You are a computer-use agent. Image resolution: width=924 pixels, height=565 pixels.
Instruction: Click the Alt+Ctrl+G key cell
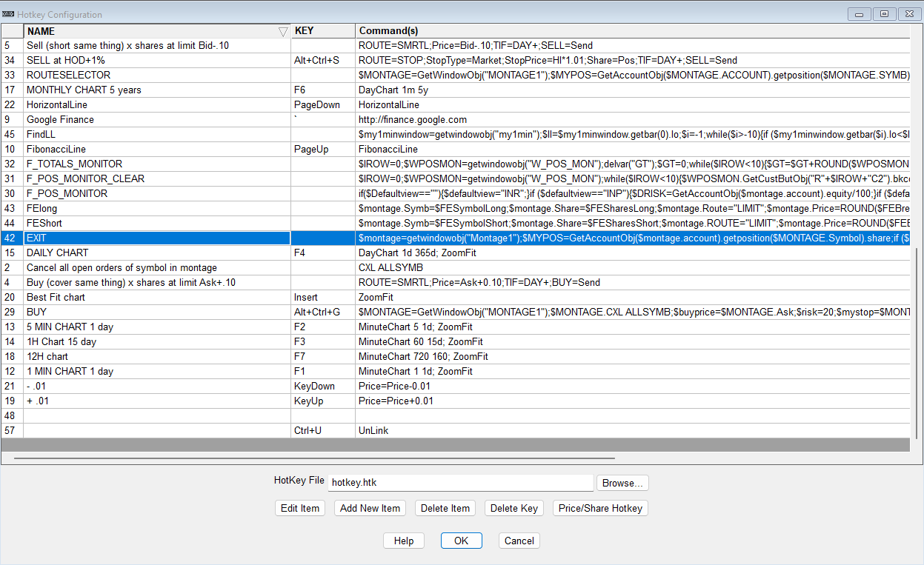pos(323,312)
